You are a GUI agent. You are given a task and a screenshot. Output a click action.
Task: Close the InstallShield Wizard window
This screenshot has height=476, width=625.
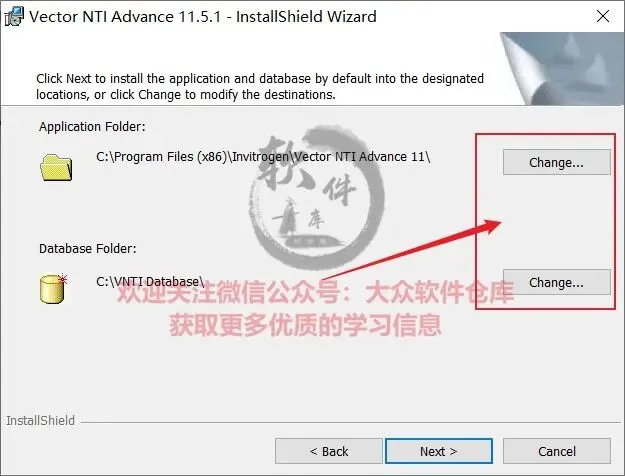point(603,16)
